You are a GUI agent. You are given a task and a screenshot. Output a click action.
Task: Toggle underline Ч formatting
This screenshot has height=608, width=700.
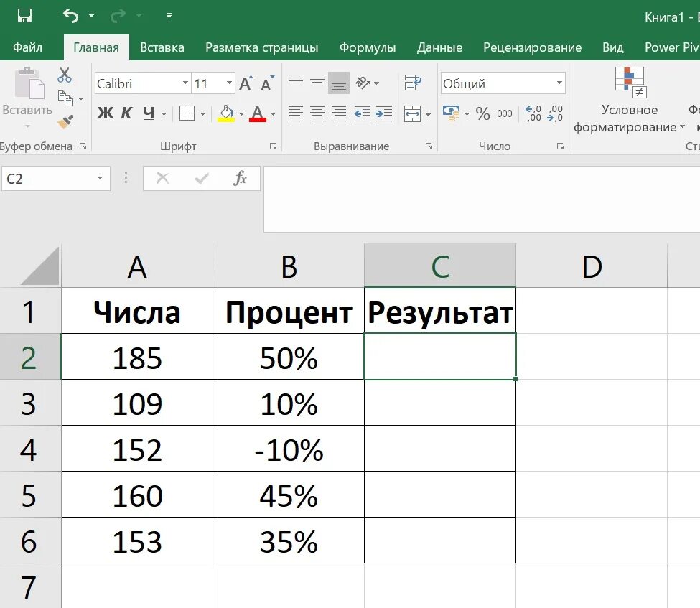tap(149, 113)
